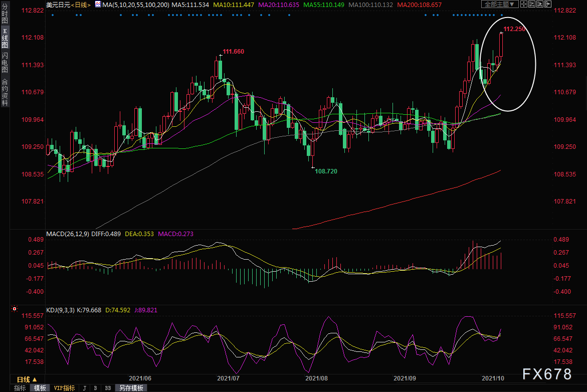
Task: Click the 2021/08 date on timeline axis
Action: pos(316,378)
